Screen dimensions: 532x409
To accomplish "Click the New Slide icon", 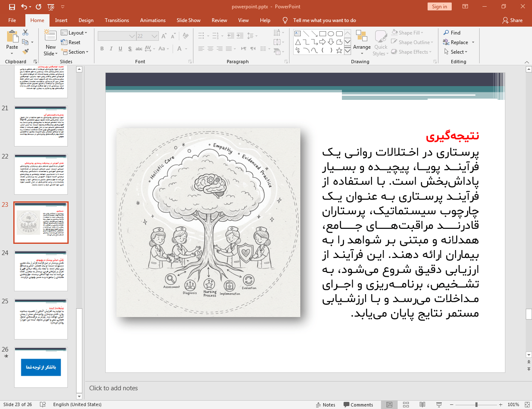I will tap(50, 36).
